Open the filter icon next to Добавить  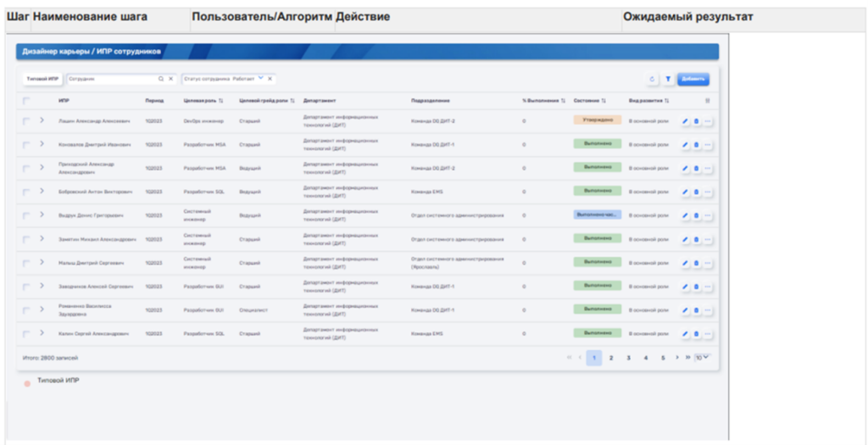[x=668, y=79]
